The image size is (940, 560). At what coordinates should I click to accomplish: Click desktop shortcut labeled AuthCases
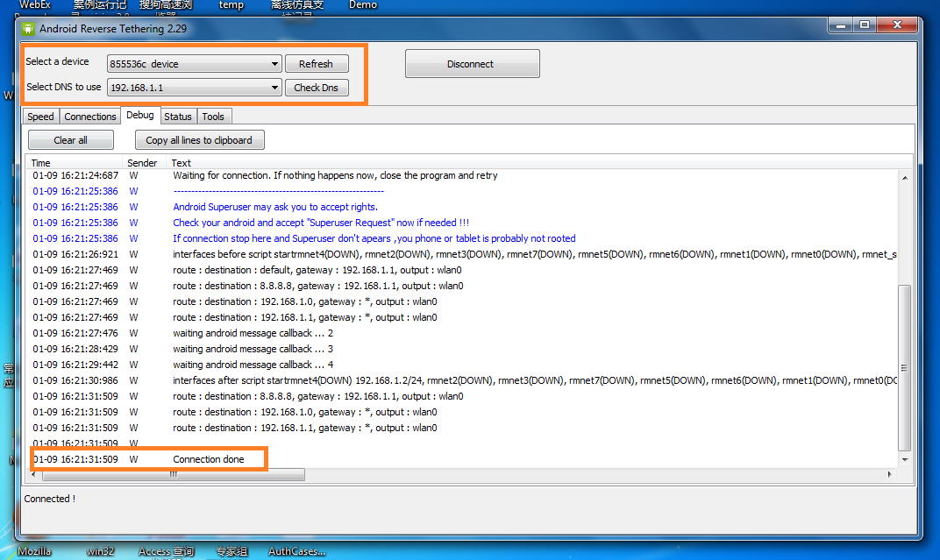click(x=296, y=551)
